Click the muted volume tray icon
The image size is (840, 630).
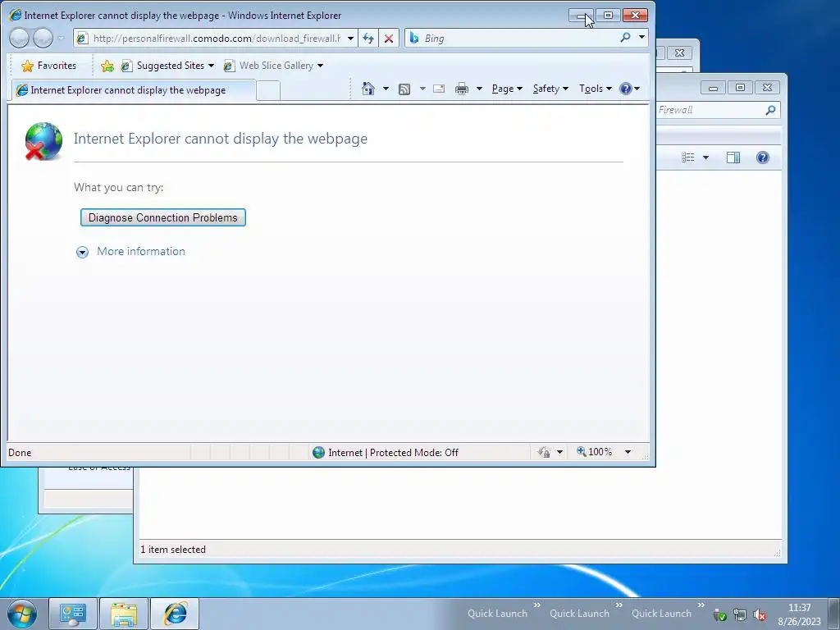click(760, 615)
